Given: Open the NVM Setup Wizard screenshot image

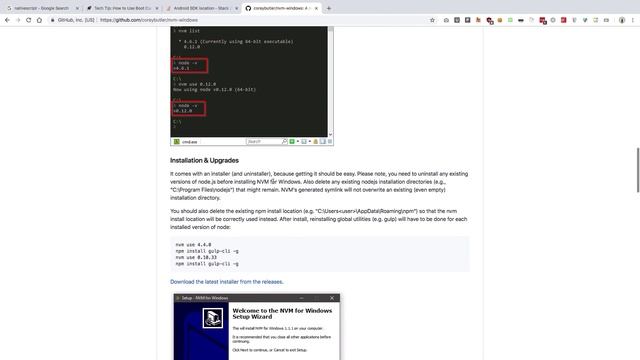Looking at the screenshot, I should point(257,327).
